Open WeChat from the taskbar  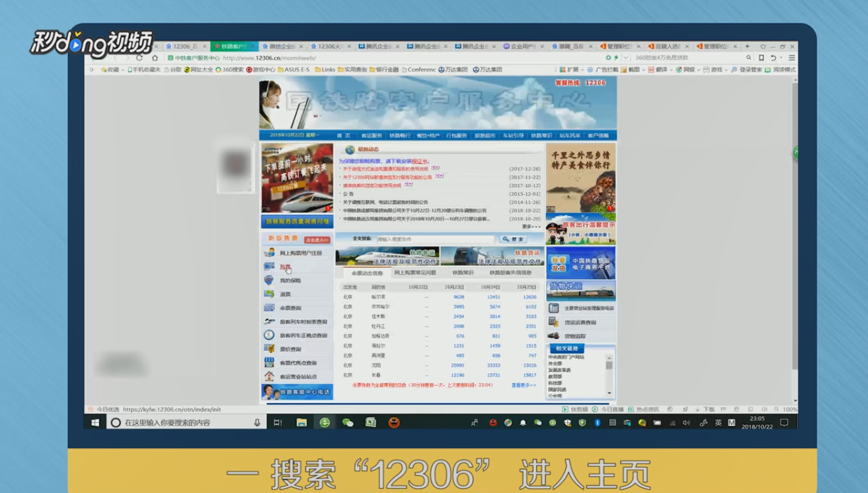(x=348, y=423)
